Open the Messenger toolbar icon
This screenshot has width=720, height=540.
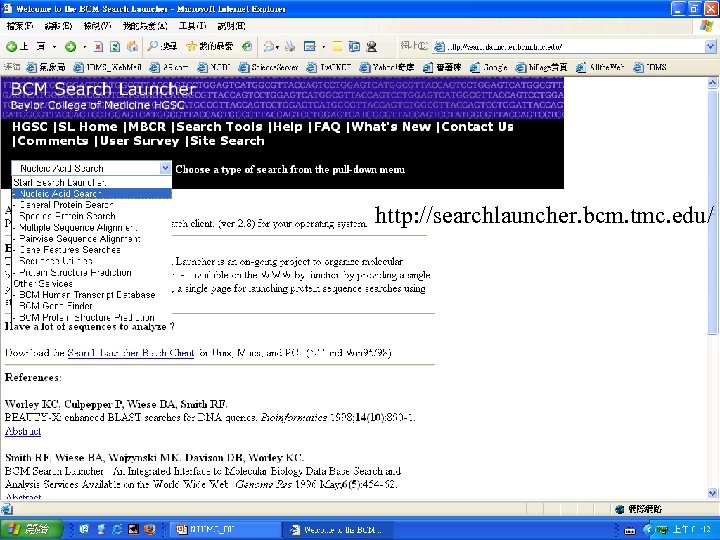click(x=371, y=46)
